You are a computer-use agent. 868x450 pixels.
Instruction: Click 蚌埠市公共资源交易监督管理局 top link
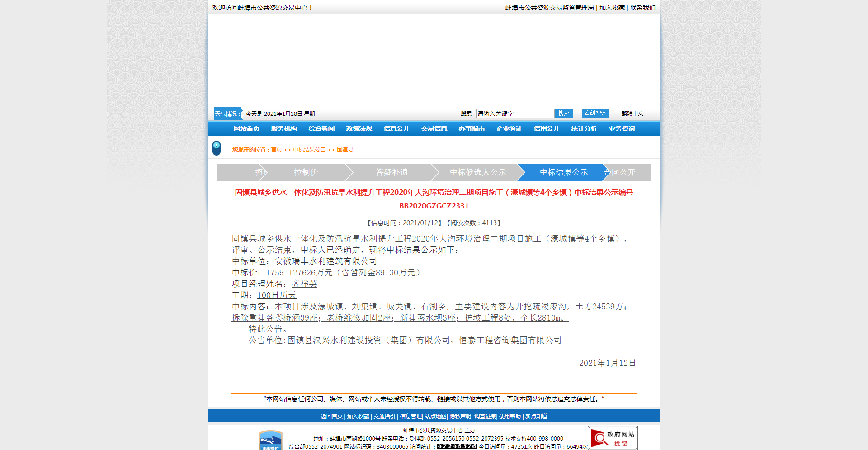[x=549, y=8]
